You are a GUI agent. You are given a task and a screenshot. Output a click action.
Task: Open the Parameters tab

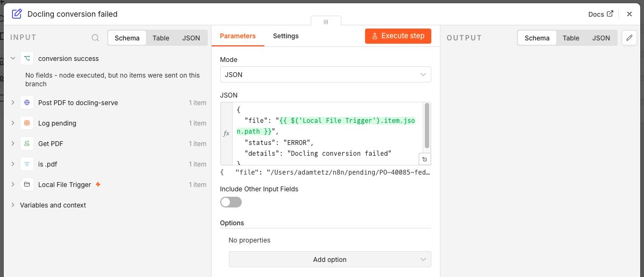coord(238,36)
